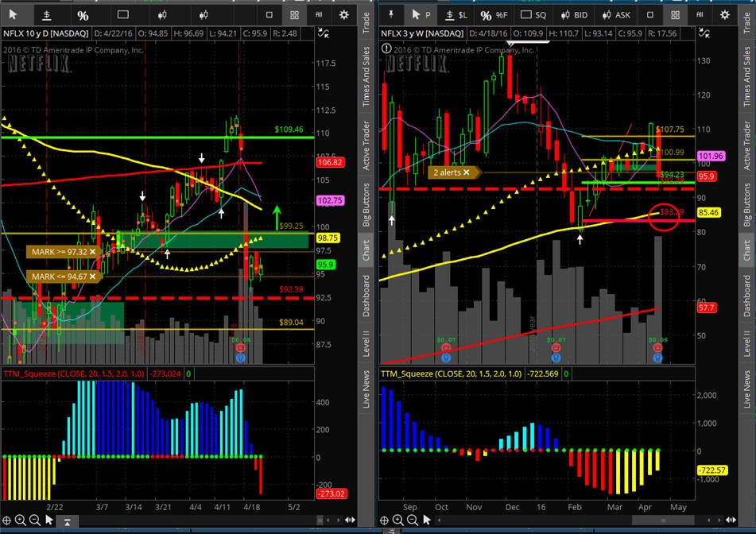Open left chart settings gear
This screenshot has width=756, height=534.
pos(343,15)
